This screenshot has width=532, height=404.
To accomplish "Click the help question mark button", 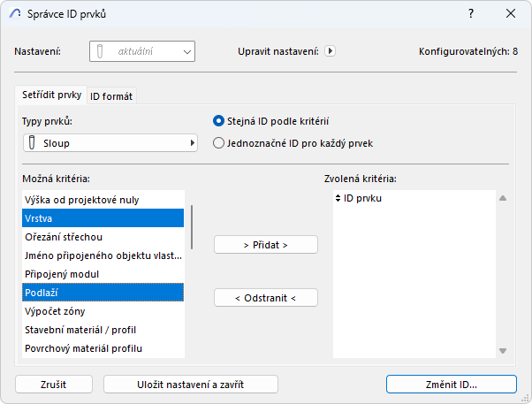I will pyautogui.click(x=469, y=13).
